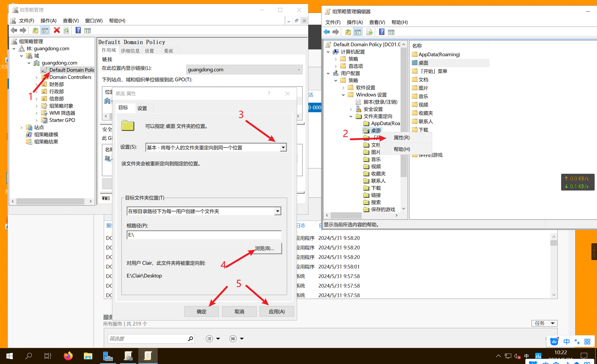This screenshot has width=597, height=364.
Task: Select 财务部 organizational unit
Action: (56, 84)
